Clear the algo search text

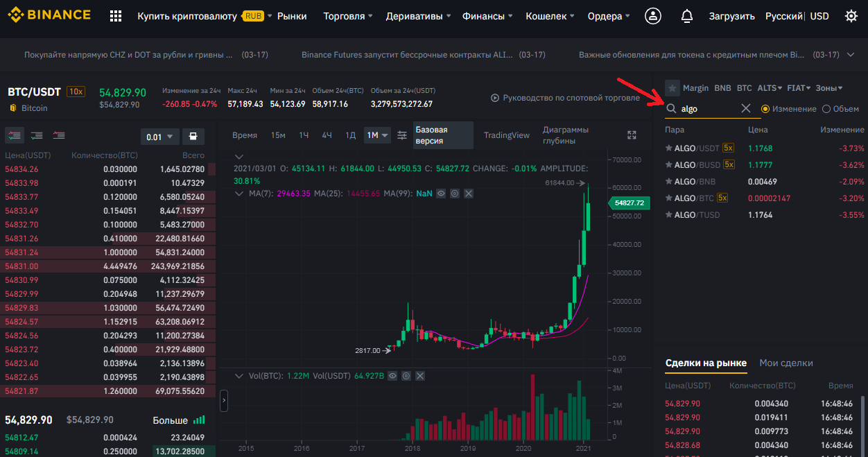(x=746, y=109)
